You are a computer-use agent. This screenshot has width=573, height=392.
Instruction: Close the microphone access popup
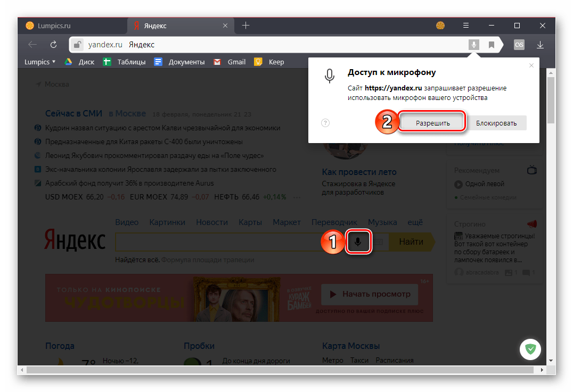pos(531,65)
